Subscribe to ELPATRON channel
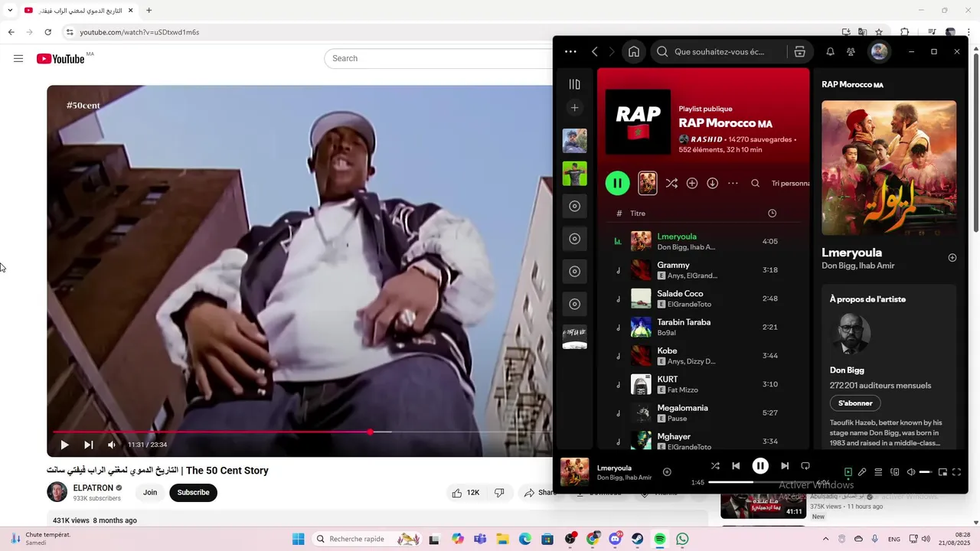 point(193,492)
